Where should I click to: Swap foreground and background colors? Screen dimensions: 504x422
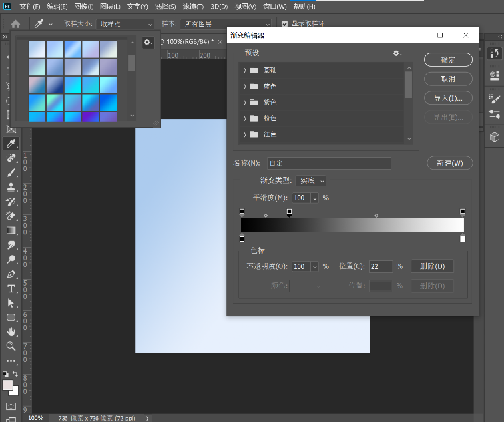15,374
